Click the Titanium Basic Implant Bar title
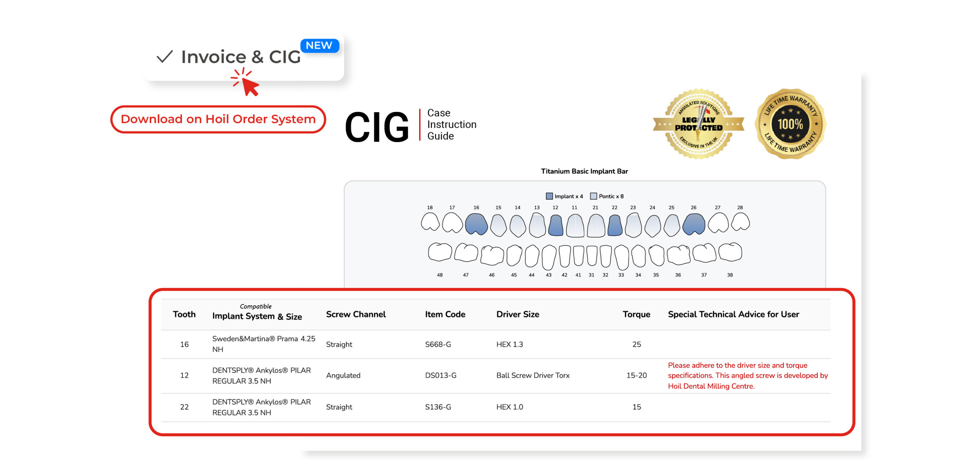980x460 pixels. [584, 171]
